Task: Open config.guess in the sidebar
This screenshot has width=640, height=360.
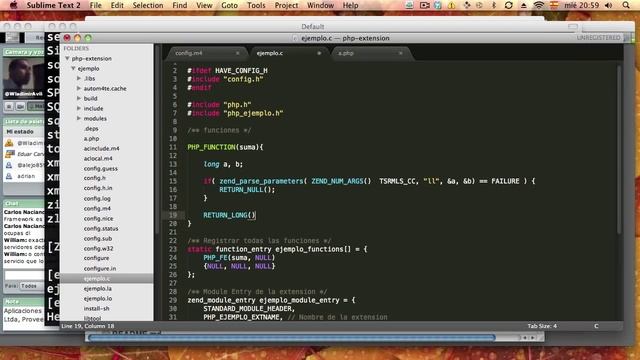Action: pos(101,169)
